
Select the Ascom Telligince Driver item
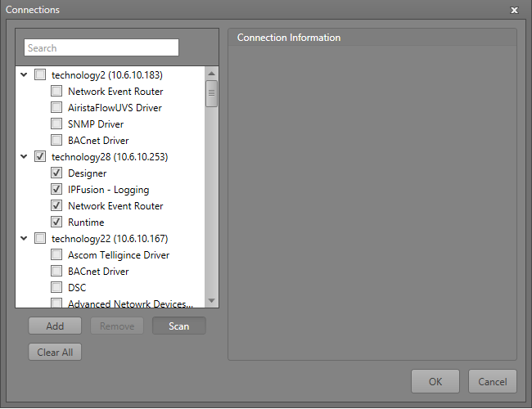pos(119,255)
